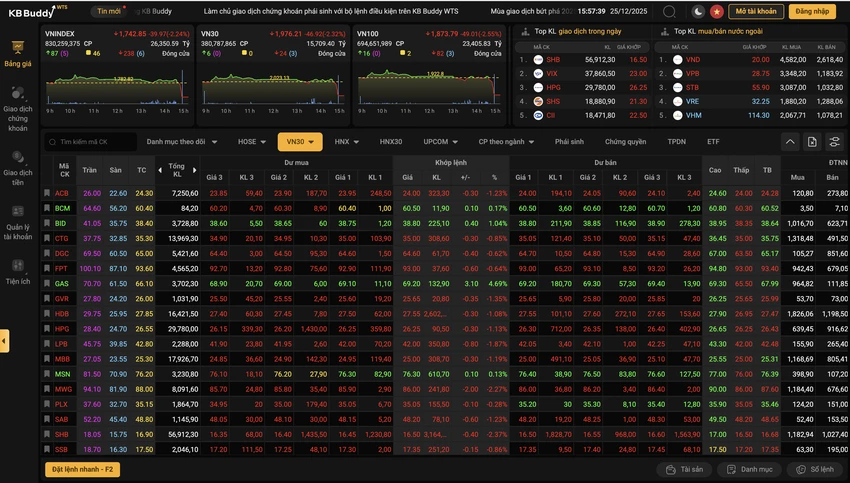Image resolution: width=850 pixels, height=483 pixels.
Task: Switch to the TPDN tab
Action: click(677, 142)
